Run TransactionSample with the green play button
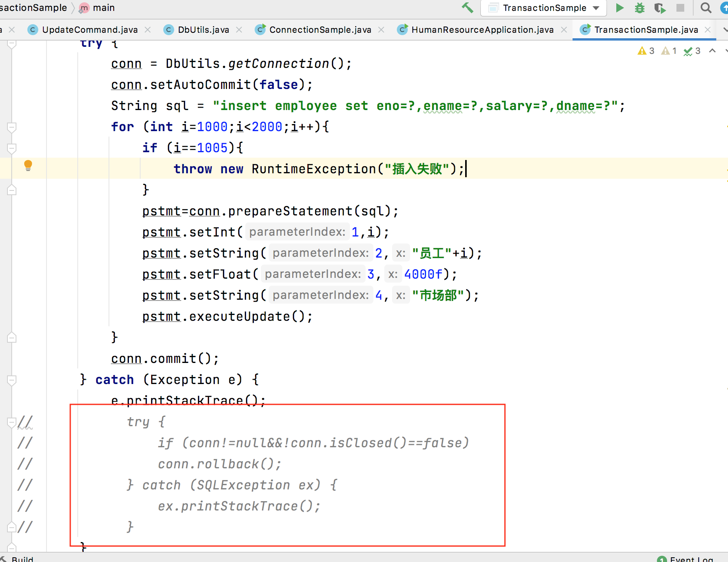This screenshot has width=728, height=562. click(619, 8)
